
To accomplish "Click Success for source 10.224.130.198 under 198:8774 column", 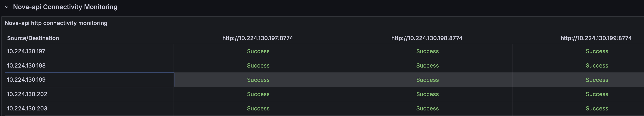I will (427, 66).
